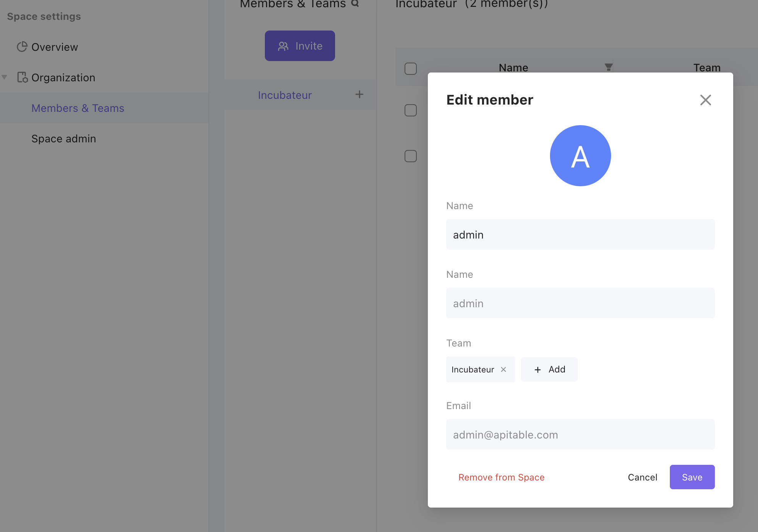Open the Add team selector

(549, 369)
